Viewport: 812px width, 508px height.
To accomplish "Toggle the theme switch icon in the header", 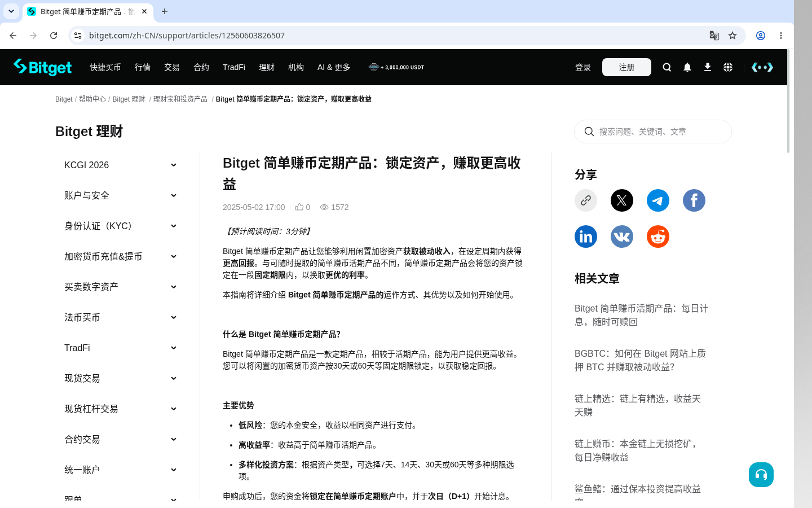I will click(x=762, y=67).
